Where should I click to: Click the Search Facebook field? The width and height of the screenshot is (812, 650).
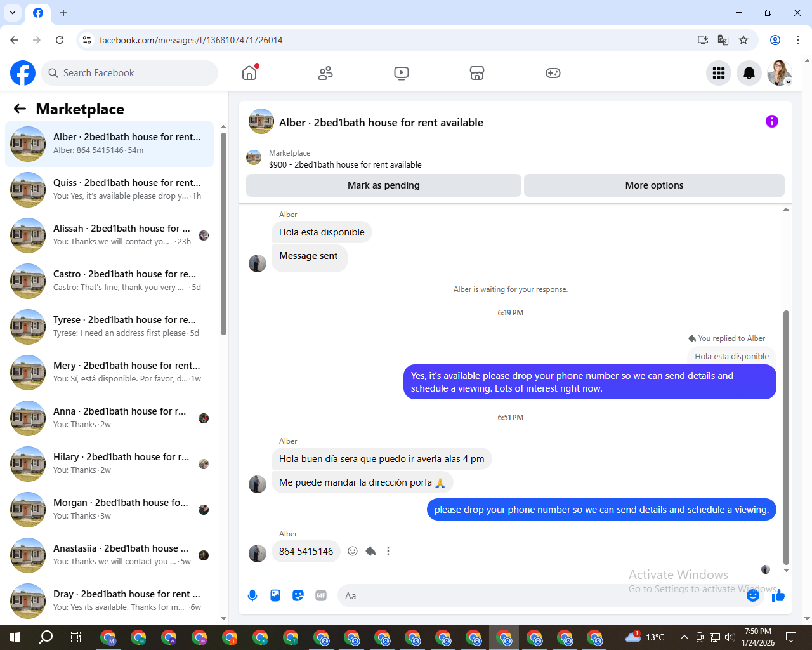tap(129, 73)
